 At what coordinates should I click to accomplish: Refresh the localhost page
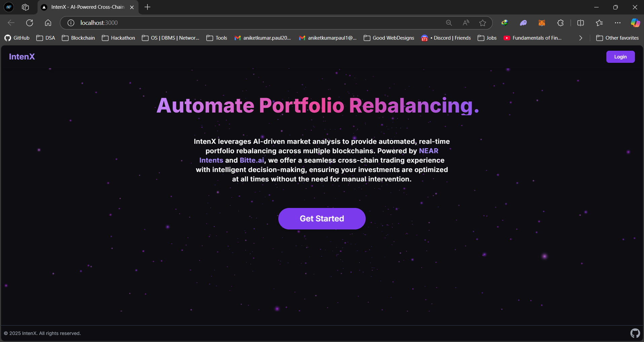[x=30, y=23]
